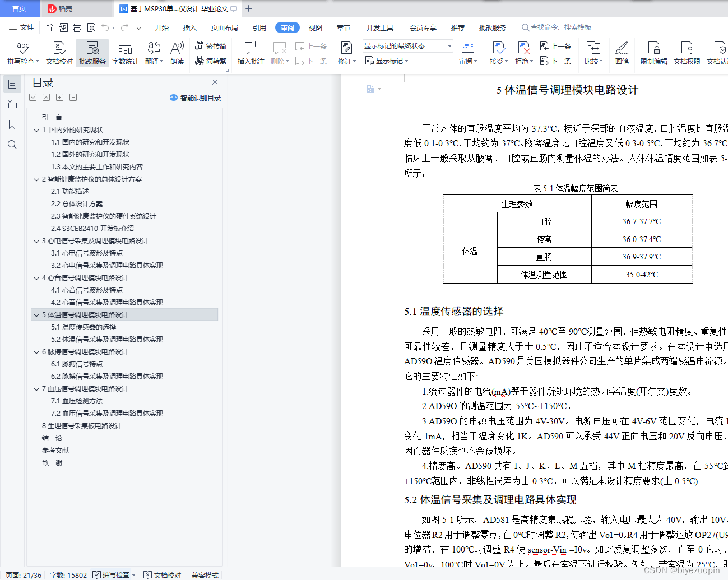
Task: Convert traditional to simplified (繁转简)
Action: coord(211,47)
